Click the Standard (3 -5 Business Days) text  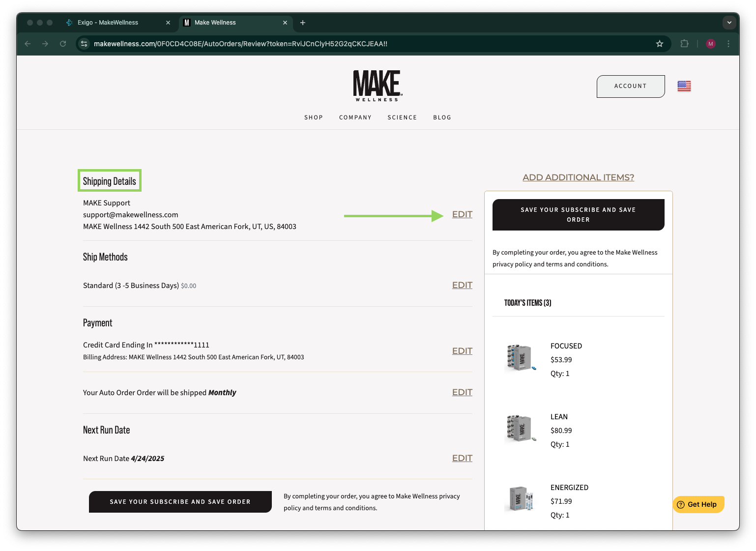(x=131, y=286)
